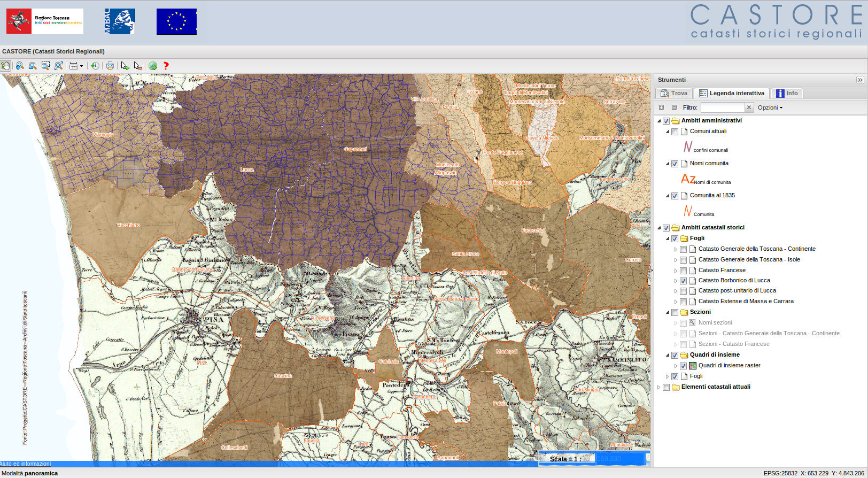Viewport: 868px width, 478px height.
Task: Uncheck the Catasto Borbonico di Lucca box
Action: tap(684, 281)
